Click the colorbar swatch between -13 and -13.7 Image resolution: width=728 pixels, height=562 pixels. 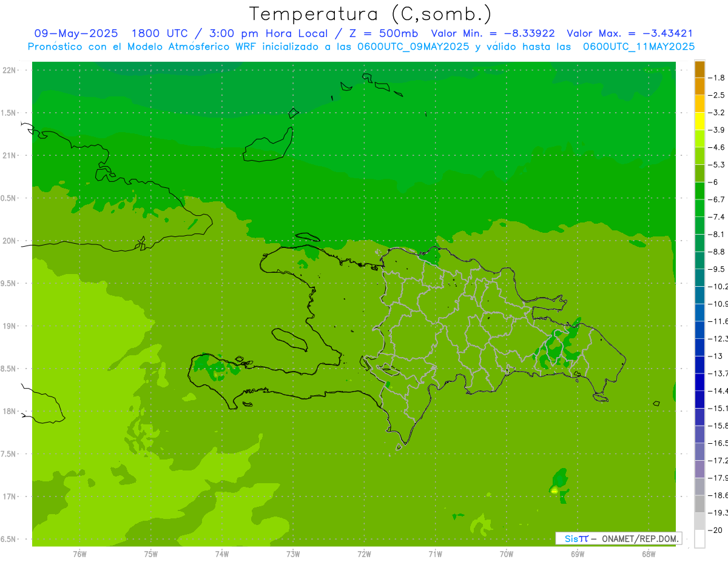pos(699,365)
